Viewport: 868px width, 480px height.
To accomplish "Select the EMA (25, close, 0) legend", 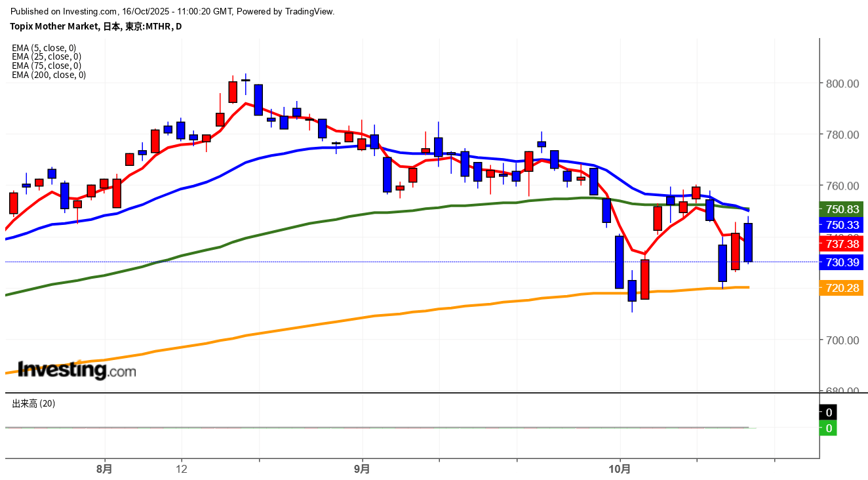I will 46,56.
